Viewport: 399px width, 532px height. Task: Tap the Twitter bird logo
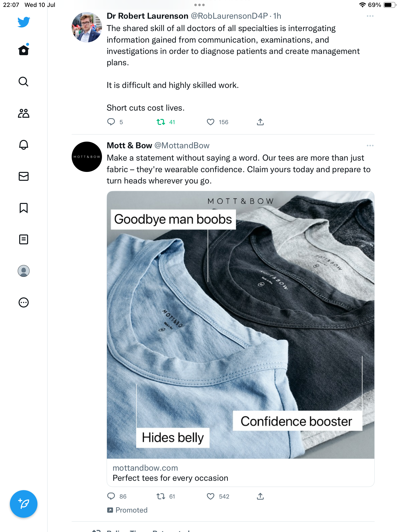click(24, 22)
